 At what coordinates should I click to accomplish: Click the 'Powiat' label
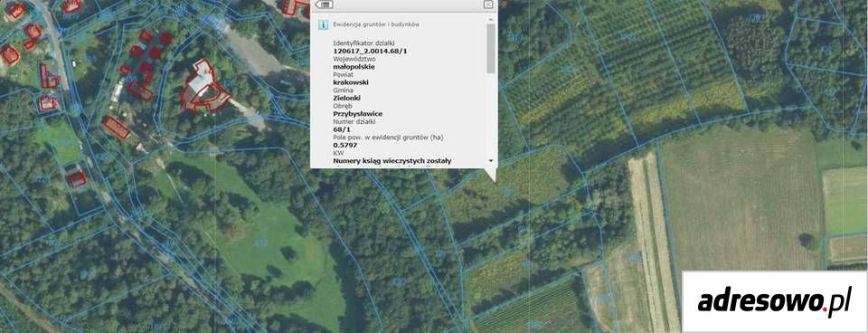(x=343, y=74)
